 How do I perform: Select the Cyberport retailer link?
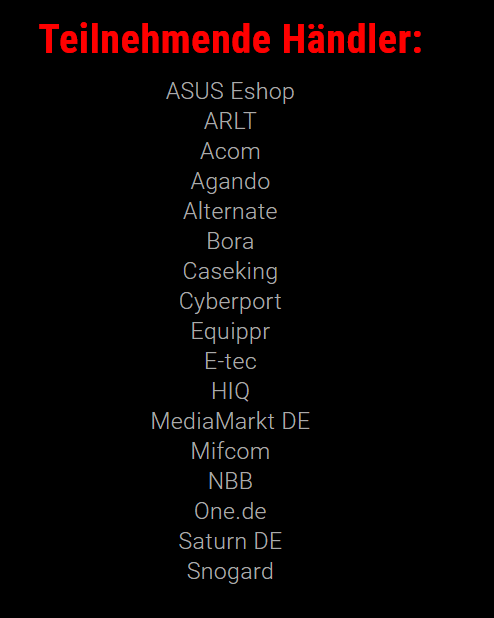click(230, 302)
